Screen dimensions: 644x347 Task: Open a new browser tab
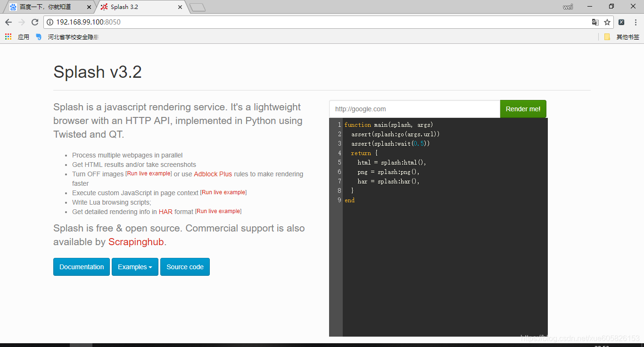coord(197,7)
